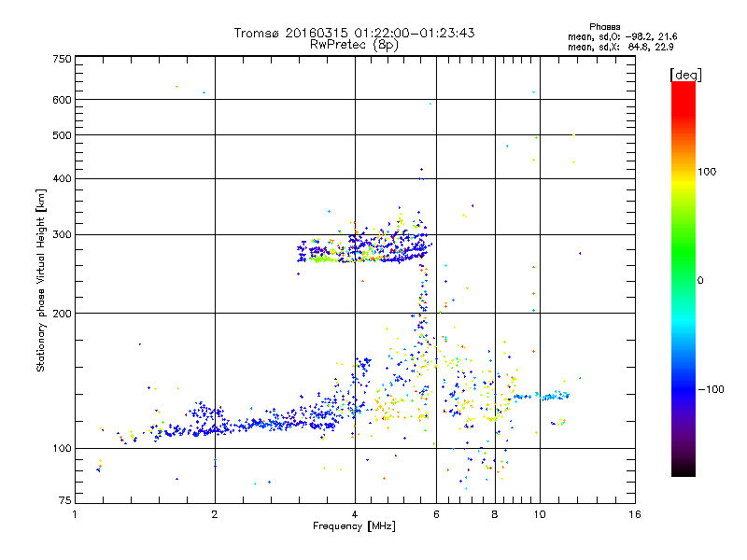Click the y-axis tick label '300'

click(62, 235)
